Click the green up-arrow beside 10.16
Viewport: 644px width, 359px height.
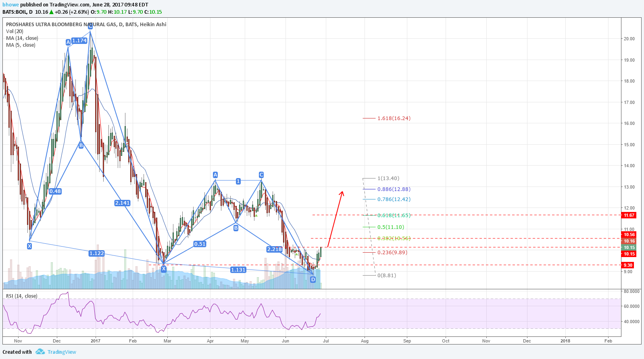tap(51, 12)
